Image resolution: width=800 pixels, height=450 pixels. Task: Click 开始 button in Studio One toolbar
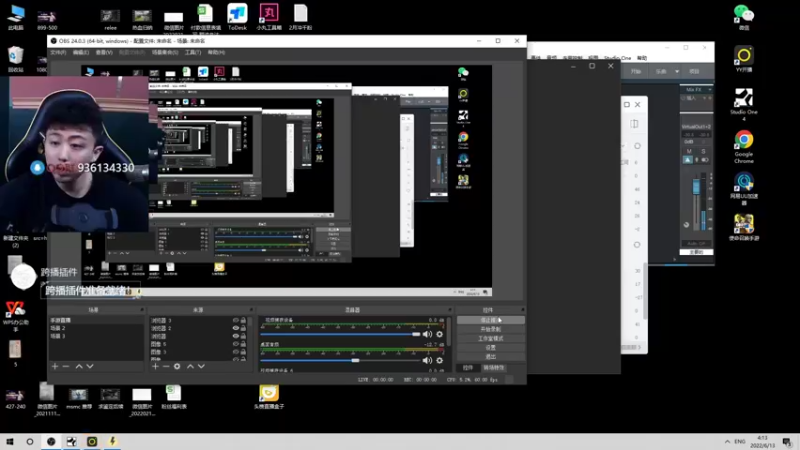point(636,71)
